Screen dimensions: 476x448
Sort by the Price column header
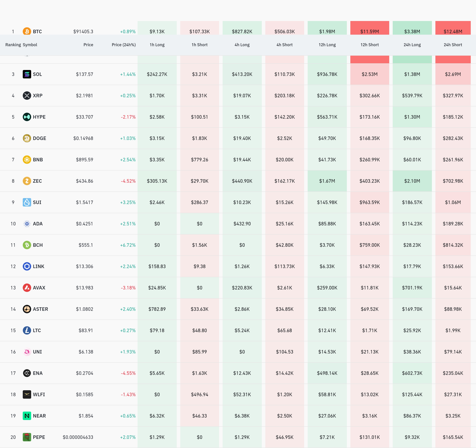click(88, 45)
